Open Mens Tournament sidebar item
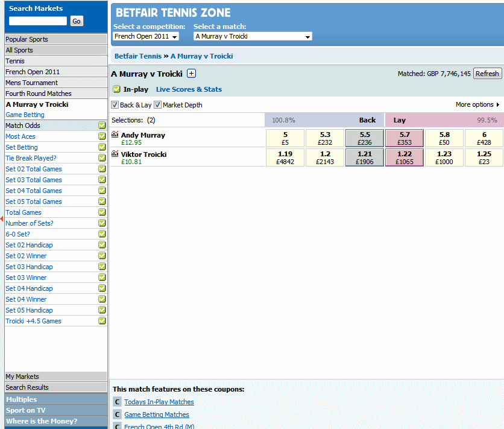This screenshot has width=504, height=429. (x=56, y=83)
